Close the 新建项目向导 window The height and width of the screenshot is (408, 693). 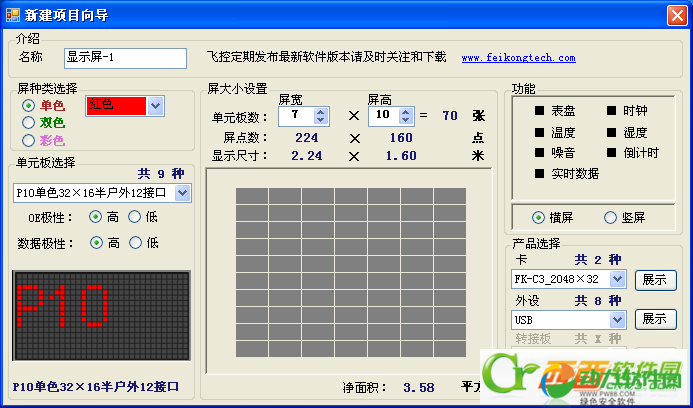[x=676, y=13]
